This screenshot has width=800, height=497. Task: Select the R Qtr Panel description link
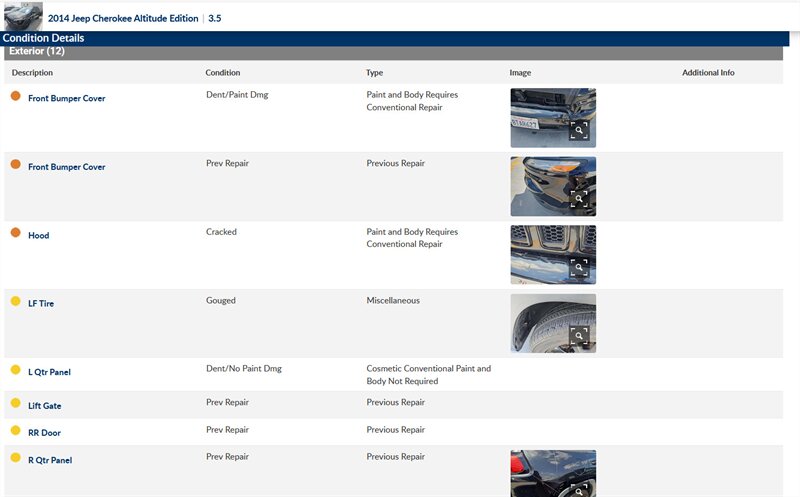click(50, 461)
